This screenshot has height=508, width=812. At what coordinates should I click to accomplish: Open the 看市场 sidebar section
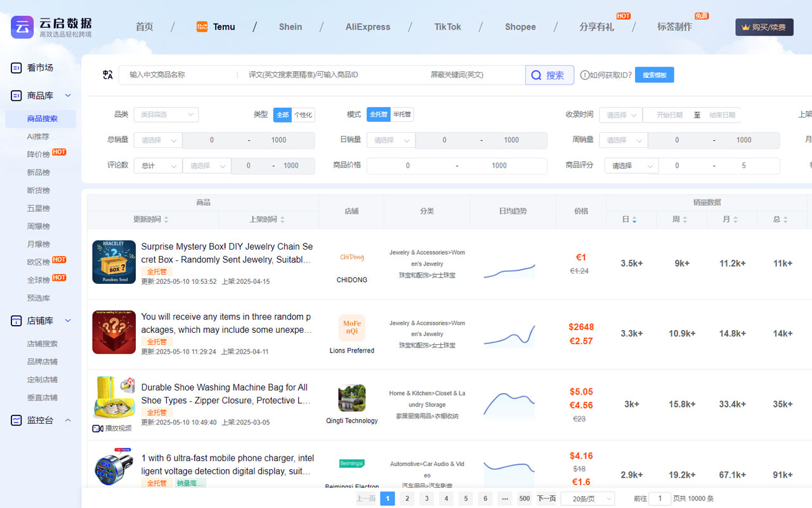(40, 68)
